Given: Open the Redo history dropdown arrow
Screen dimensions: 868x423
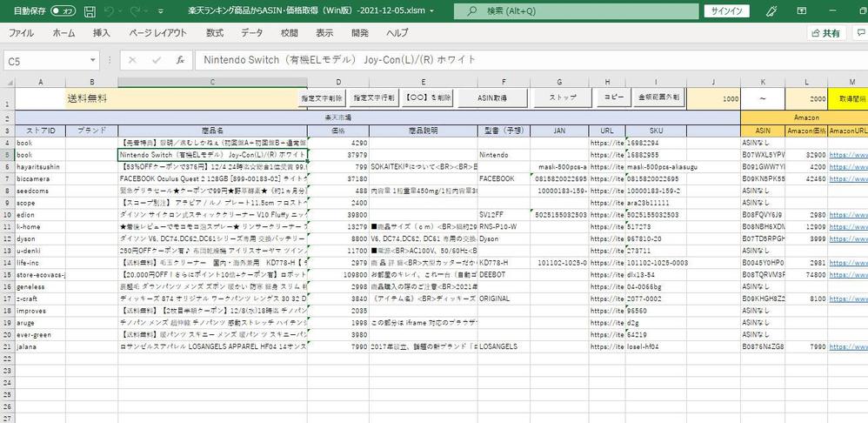Looking at the screenshot, I should pyautogui.click(x=146, y=11).
